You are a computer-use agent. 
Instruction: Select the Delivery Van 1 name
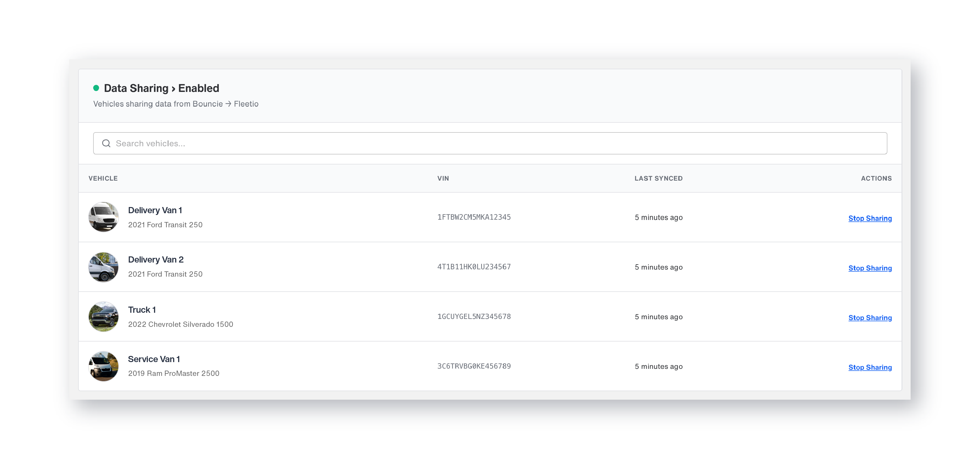[x=155, y=210]
